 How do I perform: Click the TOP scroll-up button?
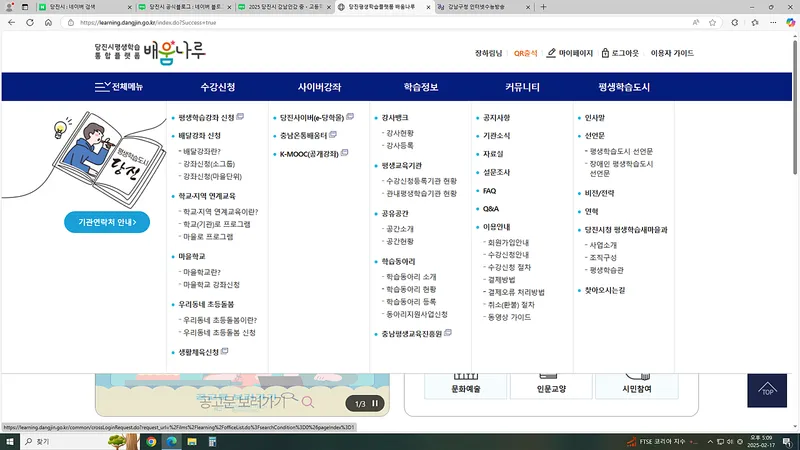(x=767, y=389)
